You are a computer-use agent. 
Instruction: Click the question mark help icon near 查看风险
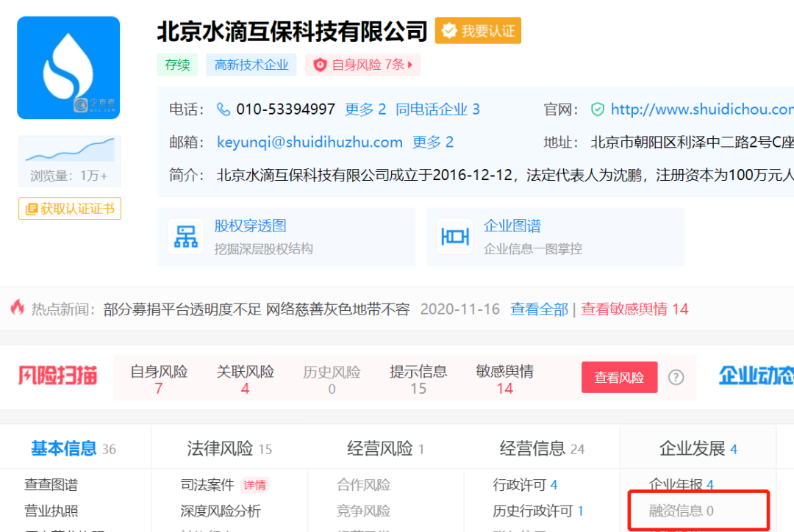pyautogui.click(x=675, y=377)
